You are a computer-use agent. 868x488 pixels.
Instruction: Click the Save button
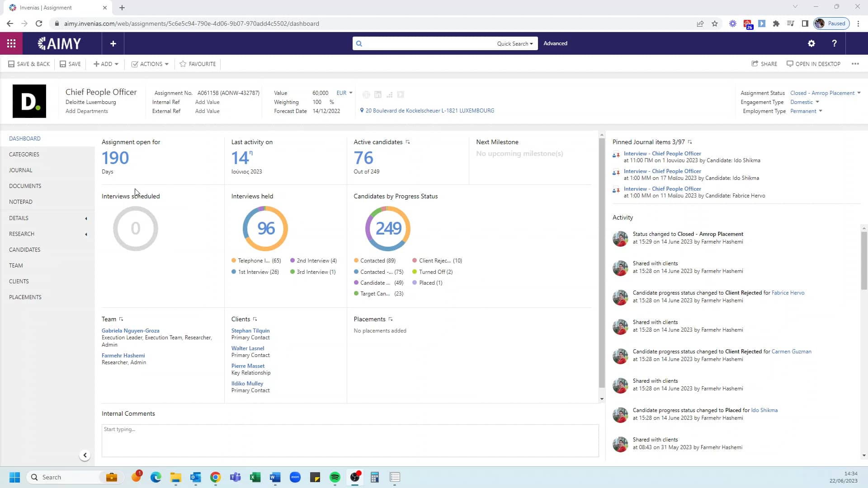(x=70, y=64)
